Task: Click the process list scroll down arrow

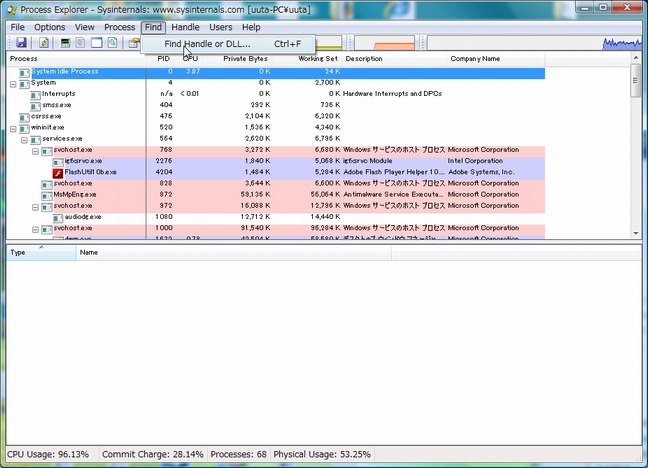Action: pyautogui.click(x=636, y=234)
